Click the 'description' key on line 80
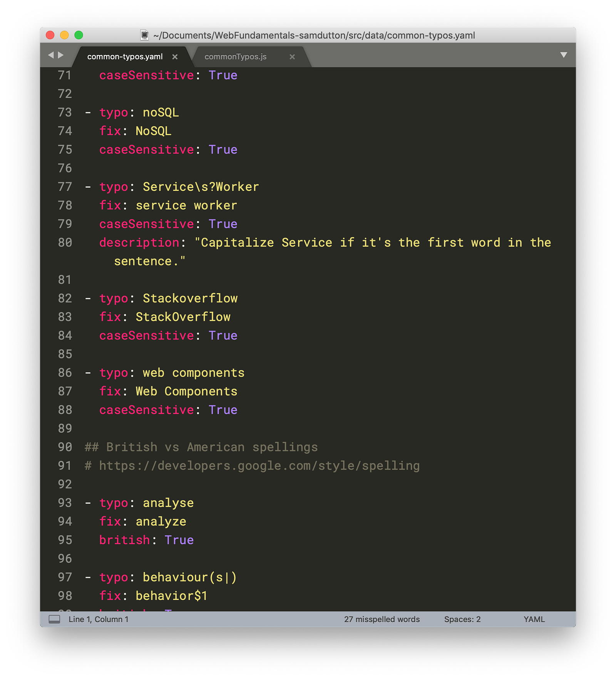This screenshot has width=616, height=680. (x=139, y=242)
